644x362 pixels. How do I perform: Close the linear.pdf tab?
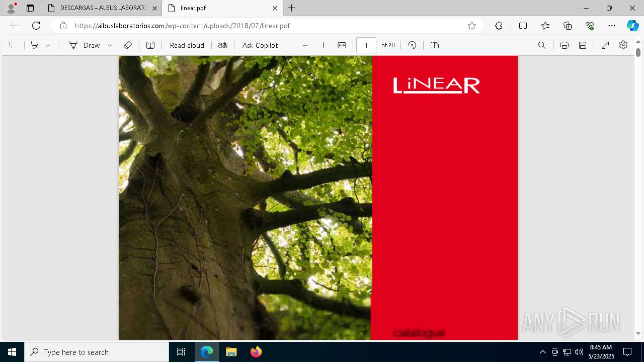275,8
